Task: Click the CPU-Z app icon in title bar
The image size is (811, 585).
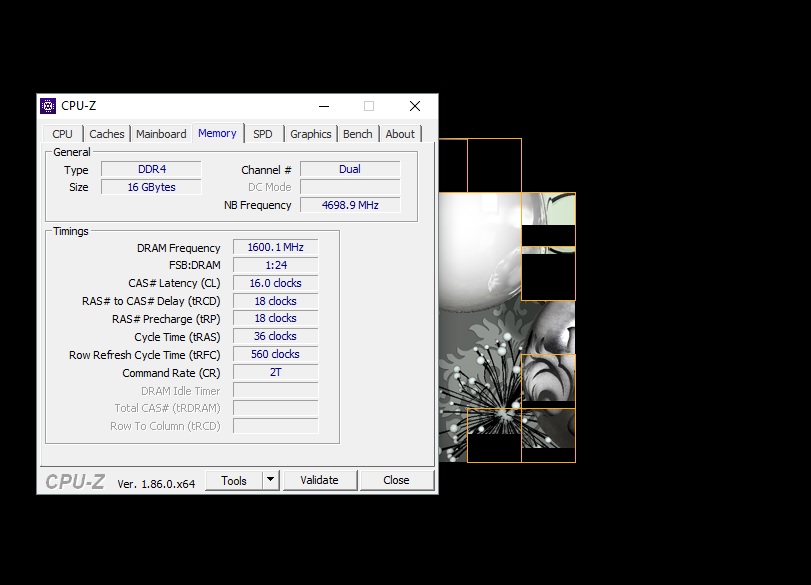Action: point(48,106)
